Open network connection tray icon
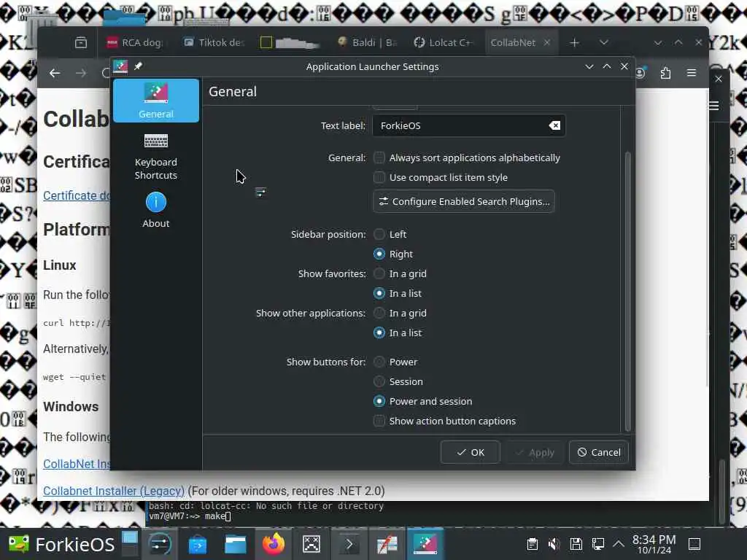 click(597, 544)
